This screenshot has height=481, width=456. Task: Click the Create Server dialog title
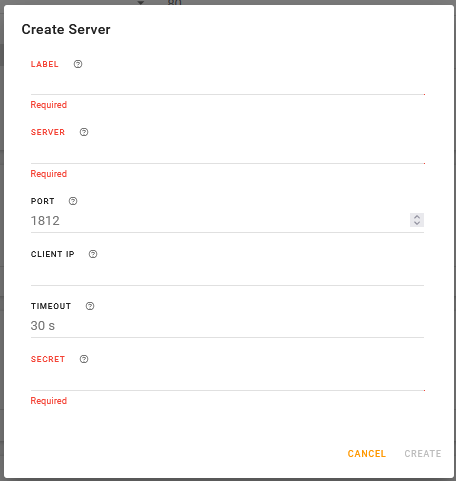click(66, 29)
